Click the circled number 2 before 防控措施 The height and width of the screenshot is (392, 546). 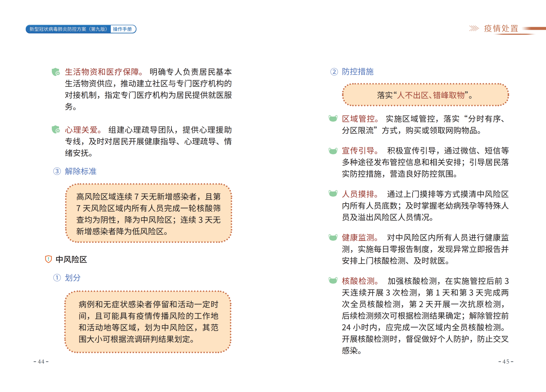[x=334, y=72]
